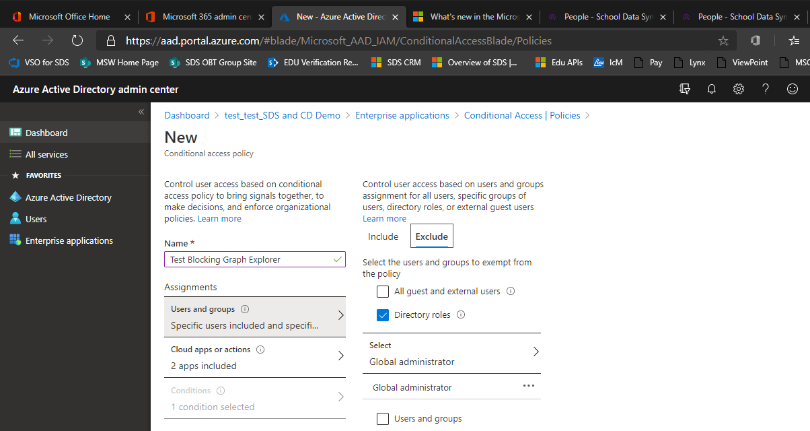
Task: Open Azure portal directory filter icon
Action: pyautogui.click(x=684, y=89)
